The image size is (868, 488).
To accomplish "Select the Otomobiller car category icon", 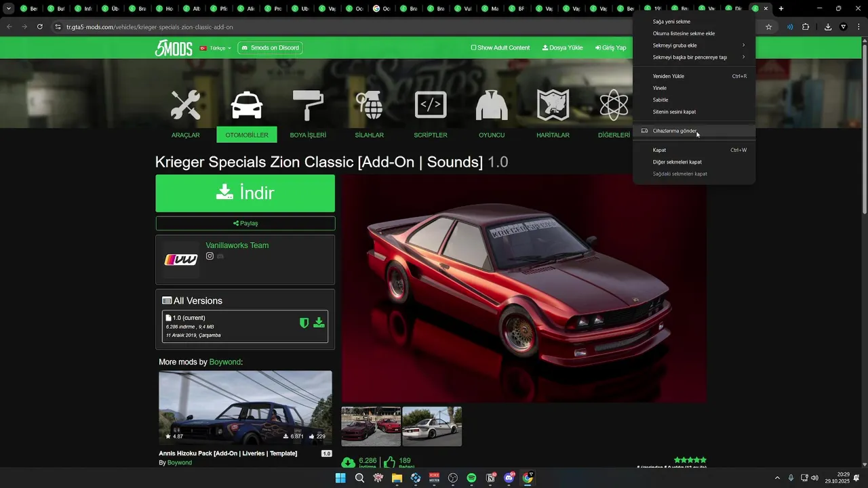I will tap(247, 105).
